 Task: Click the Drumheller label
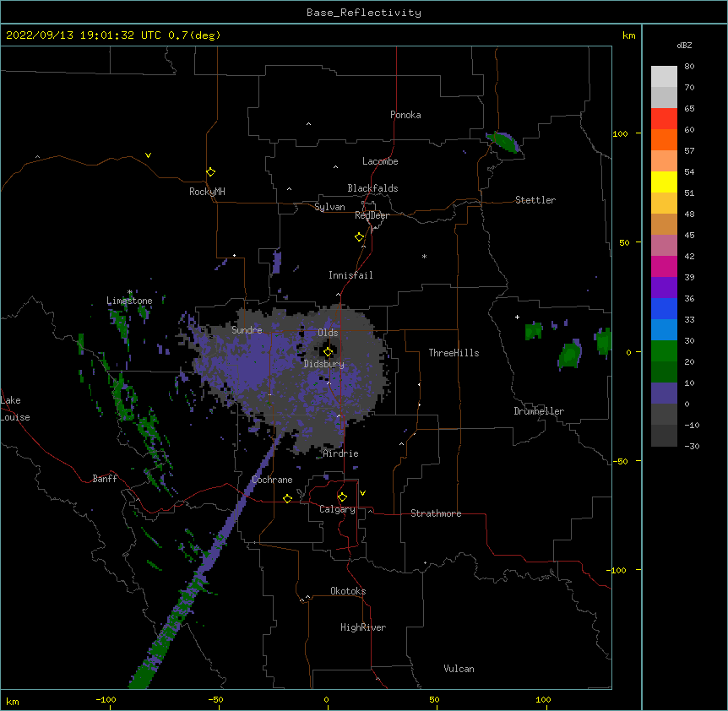click(x=539, y=411)
